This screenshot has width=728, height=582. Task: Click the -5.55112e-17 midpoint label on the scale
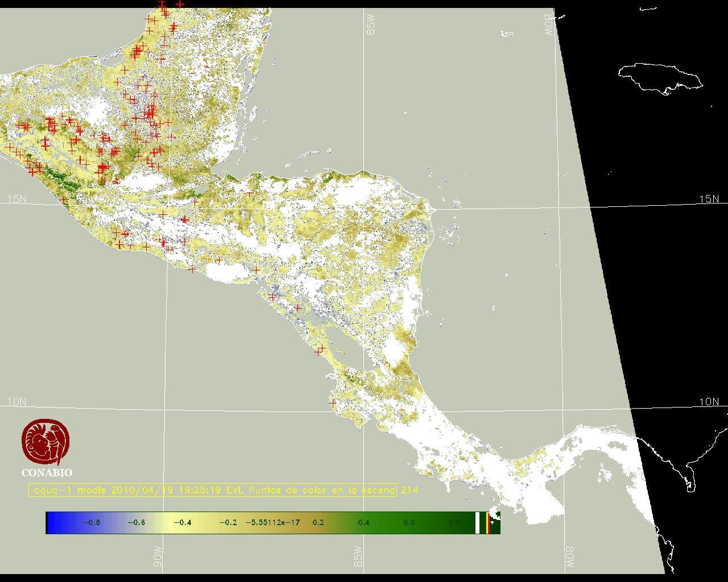click(272, 522)
